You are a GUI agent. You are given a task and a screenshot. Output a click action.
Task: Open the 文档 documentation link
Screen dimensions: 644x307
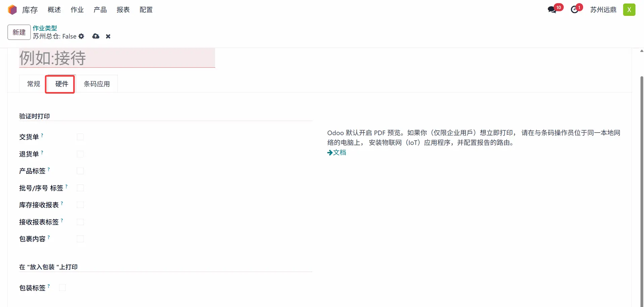[x=337, y=152]
